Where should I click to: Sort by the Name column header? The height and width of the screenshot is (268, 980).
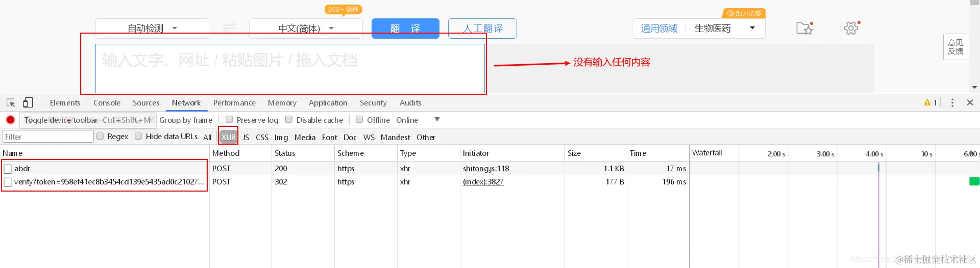click(x=105, y=153)
